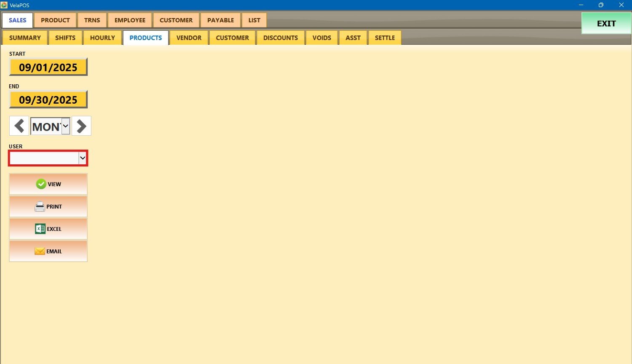Image resolution: width=632 pixels, height=364 pixels.
Task: Switch to the HOURLY report tab
Action: (102, 38)
